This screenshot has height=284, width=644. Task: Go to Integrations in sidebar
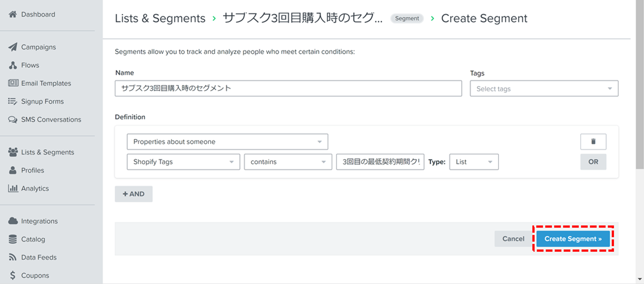click(x=39, y=221)
